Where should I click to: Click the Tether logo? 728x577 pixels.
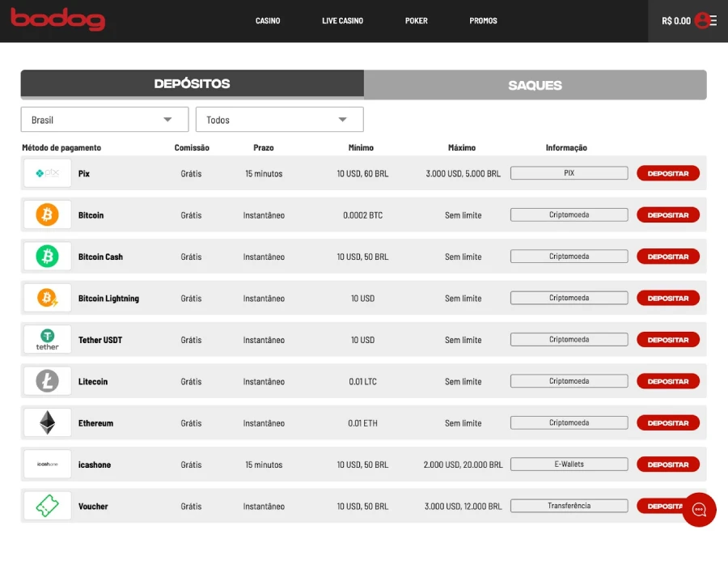tap(48, 339)
